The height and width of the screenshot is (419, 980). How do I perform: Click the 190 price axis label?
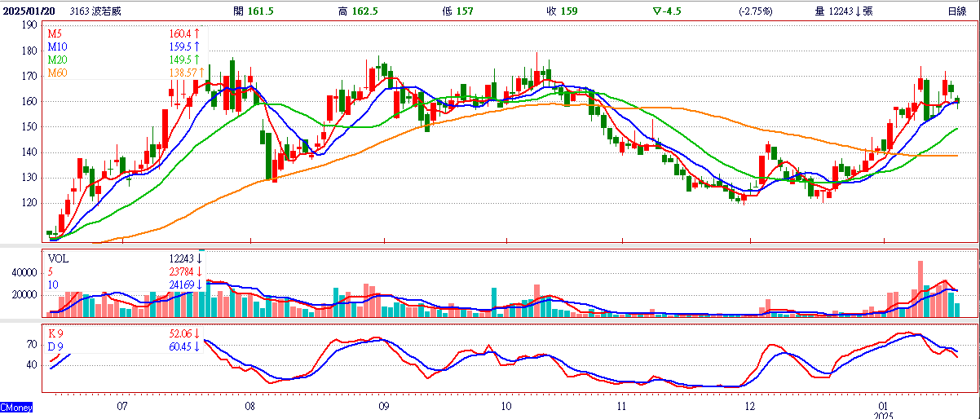(x=29, y=25)
